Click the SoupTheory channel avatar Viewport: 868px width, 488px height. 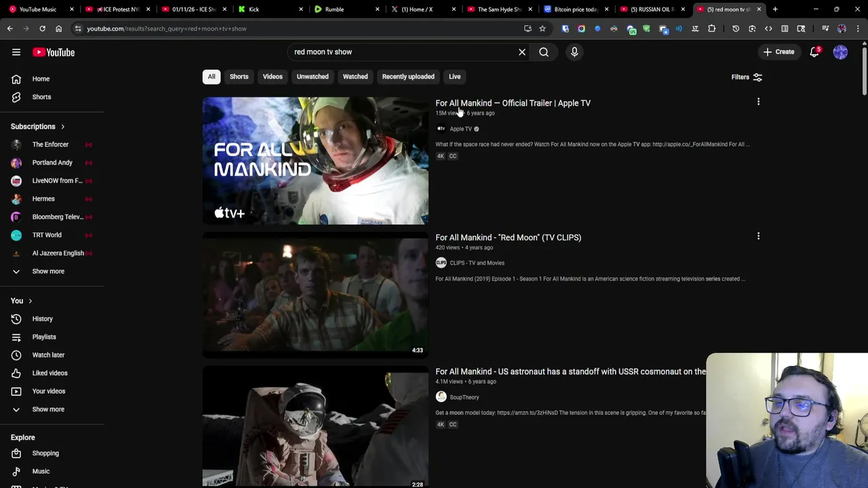[x=441, y=397]
